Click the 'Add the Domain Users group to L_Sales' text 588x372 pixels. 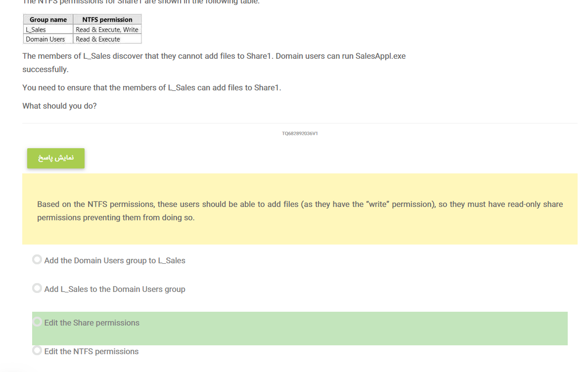[x=115, y=260]
